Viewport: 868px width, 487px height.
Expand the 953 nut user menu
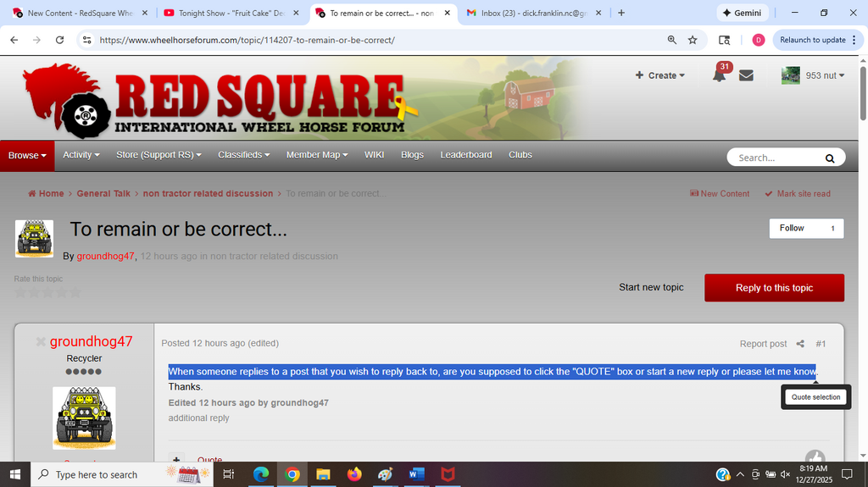pos(812,75)
